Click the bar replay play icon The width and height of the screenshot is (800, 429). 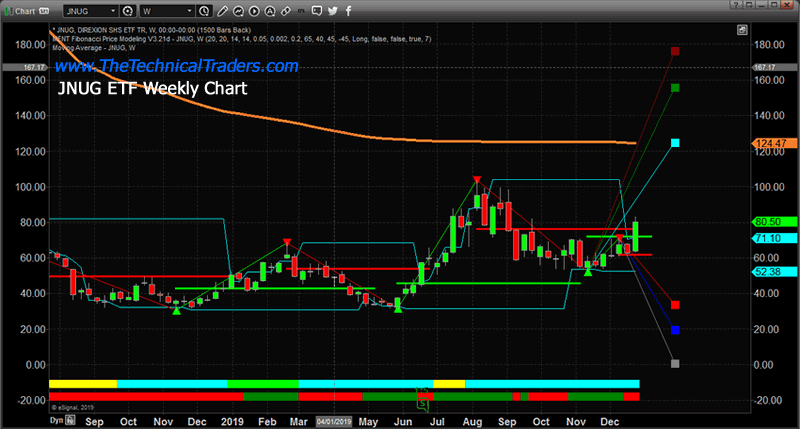(x=254, y=11)
